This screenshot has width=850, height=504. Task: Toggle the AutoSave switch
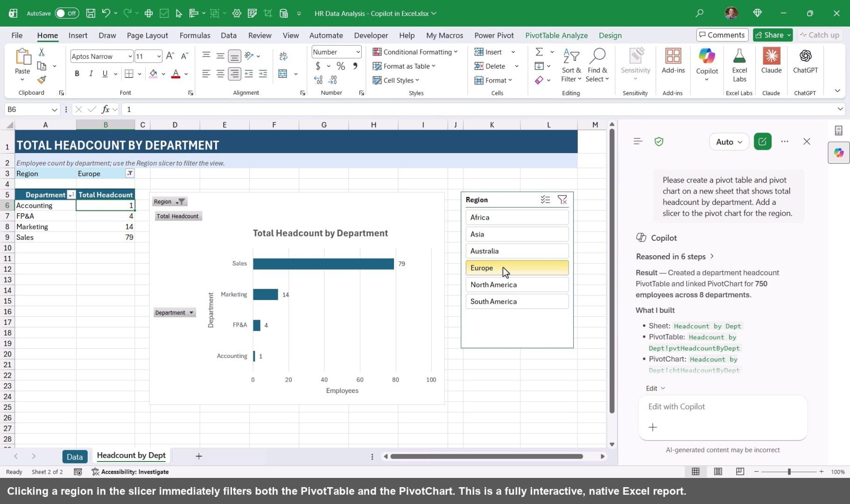click(67, 13)
